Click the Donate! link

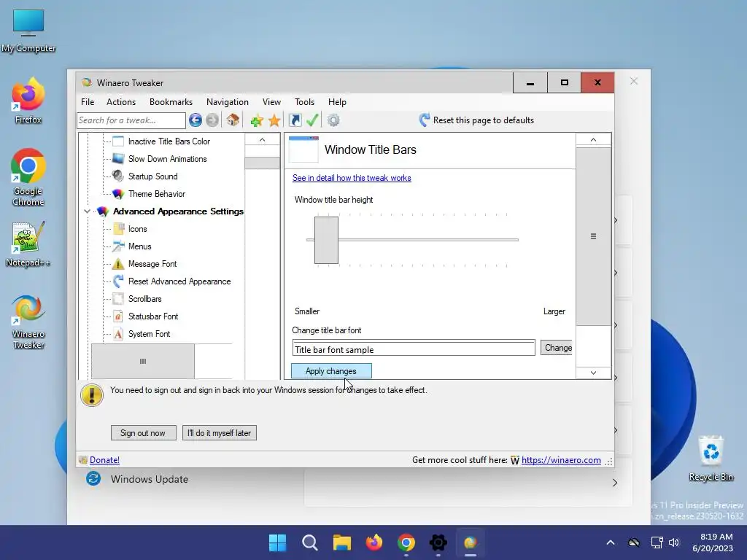(x=104, y=460)
